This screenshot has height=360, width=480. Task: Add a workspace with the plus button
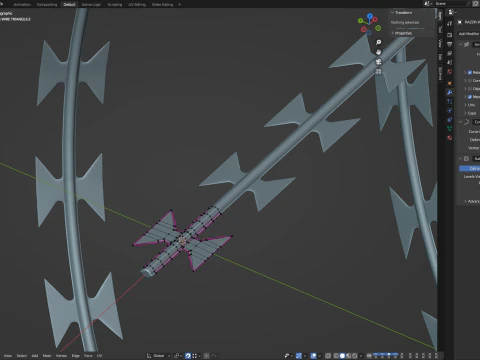[179, 4]
